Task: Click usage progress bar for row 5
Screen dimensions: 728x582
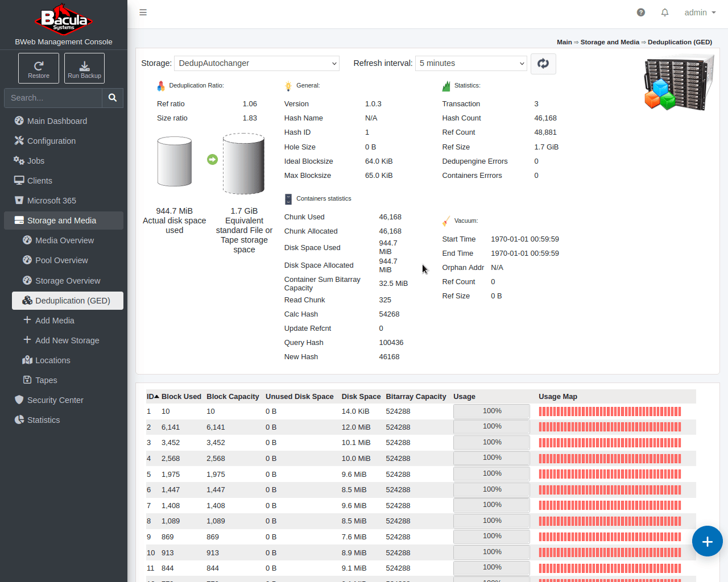Action: pyautogui.click(x=491, y=473)
